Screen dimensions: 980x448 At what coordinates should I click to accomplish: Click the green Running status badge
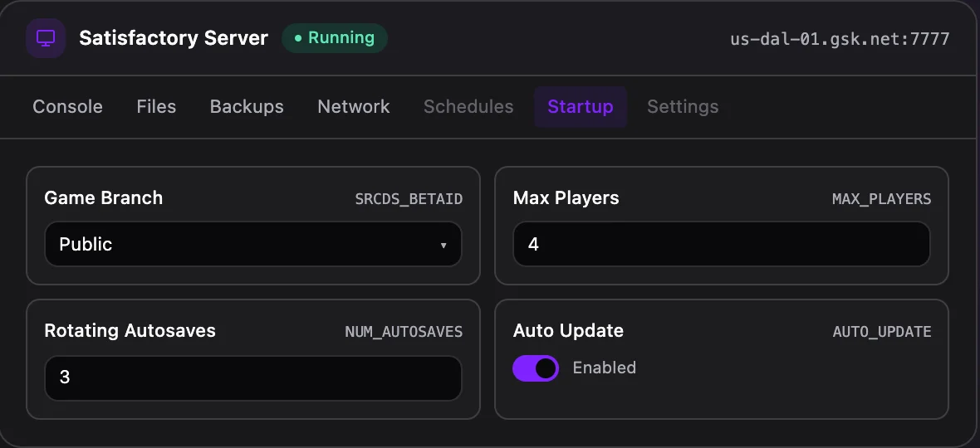[x=335, y=38]
